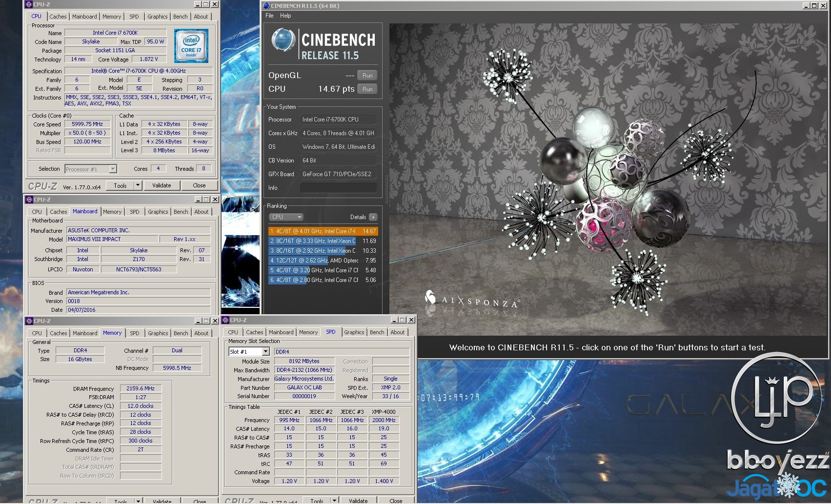Open Tools dropdown arrow in Memory window
Image resolution: width=831 pixels, height=504 pixels.
tap(138, 501)
